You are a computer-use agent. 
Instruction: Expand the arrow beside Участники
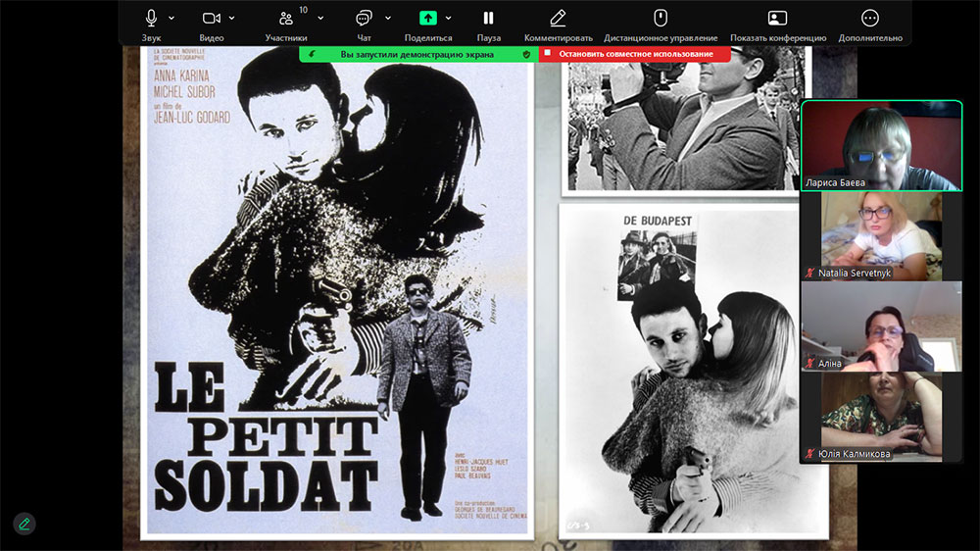[320, 18]
